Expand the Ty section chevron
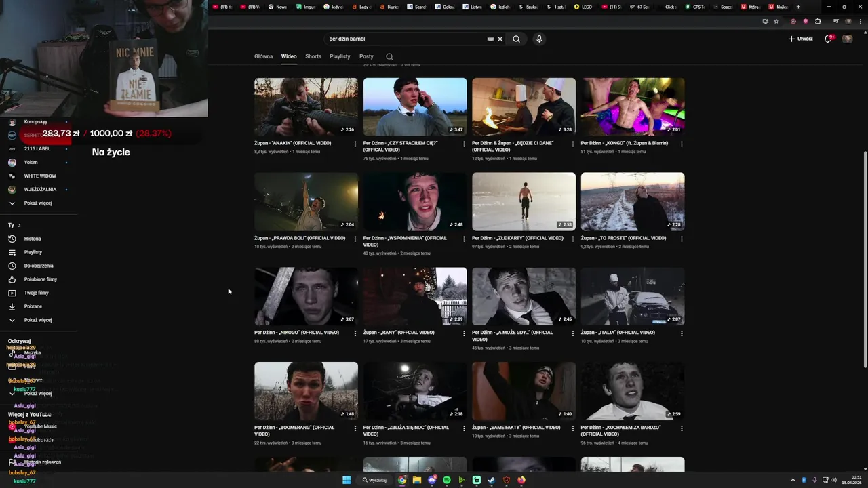The image size is (868, 488). point(19,225)
